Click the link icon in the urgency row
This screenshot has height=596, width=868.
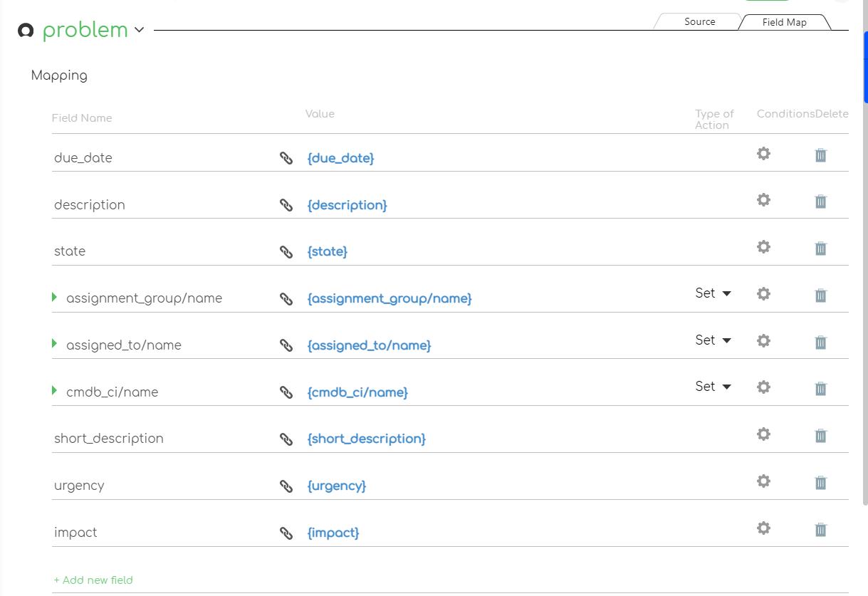click(x=286, y=486)
